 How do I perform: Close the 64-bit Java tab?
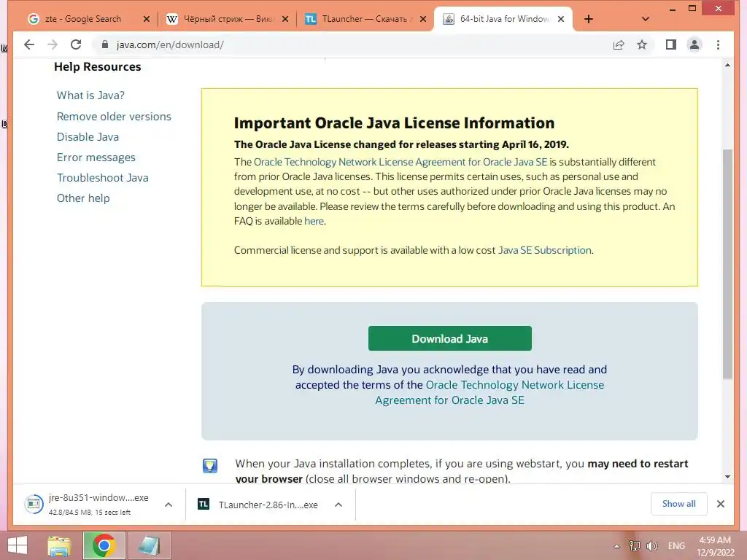coord(561,19)
